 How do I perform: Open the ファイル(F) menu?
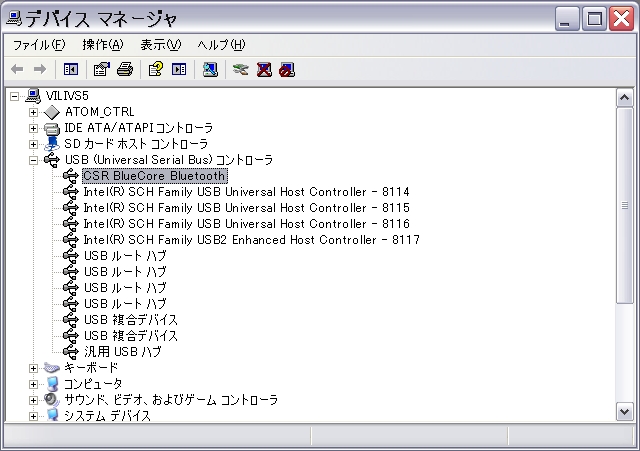click(38, 45)
